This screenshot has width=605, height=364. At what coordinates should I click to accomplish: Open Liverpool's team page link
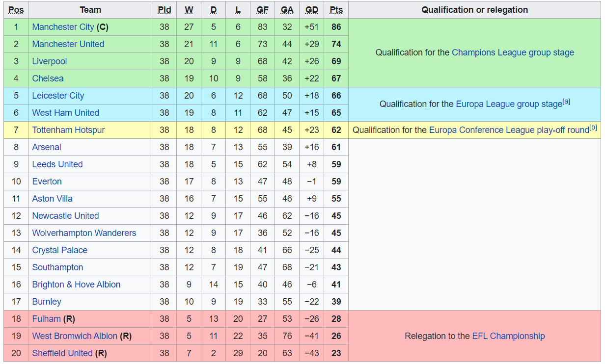pos(49,61)
